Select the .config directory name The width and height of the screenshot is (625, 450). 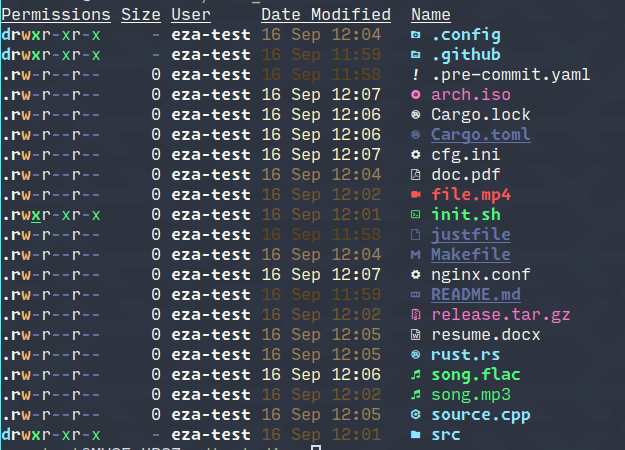coord(466,35)
